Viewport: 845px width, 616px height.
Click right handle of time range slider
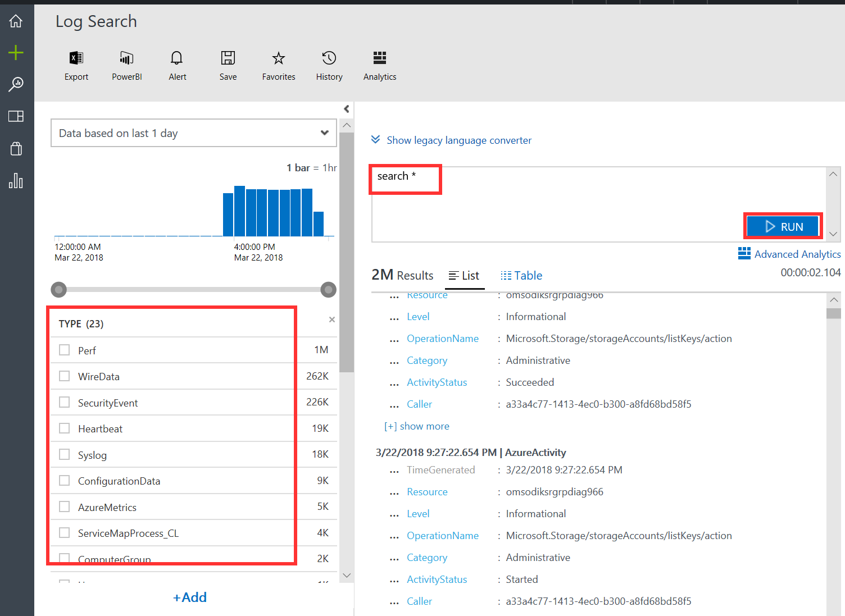pos(328,290)
